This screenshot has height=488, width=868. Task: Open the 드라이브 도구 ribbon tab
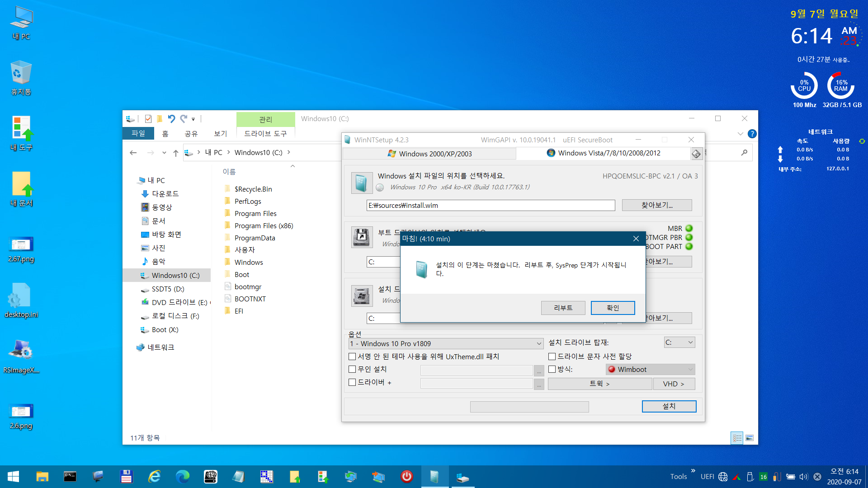[265, 134]
